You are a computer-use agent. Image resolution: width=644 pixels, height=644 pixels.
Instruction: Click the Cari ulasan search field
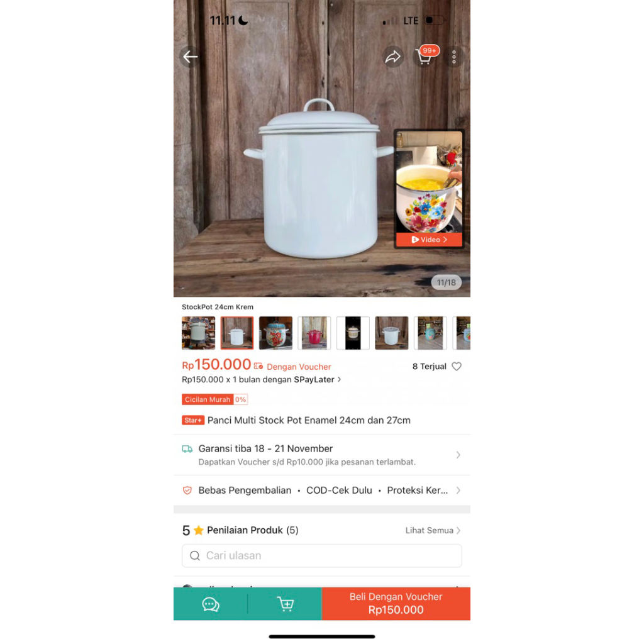point(322,556)
